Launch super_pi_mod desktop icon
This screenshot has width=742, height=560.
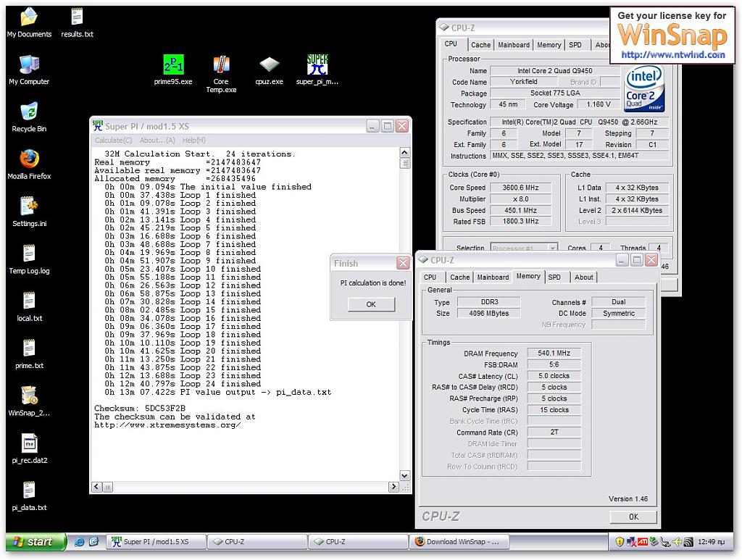click(317, 70)
